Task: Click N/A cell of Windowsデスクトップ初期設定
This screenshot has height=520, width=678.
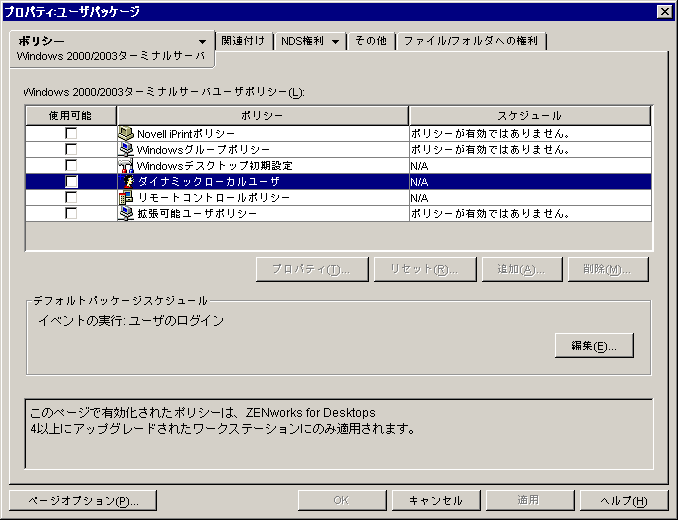Action: [530, 165]
